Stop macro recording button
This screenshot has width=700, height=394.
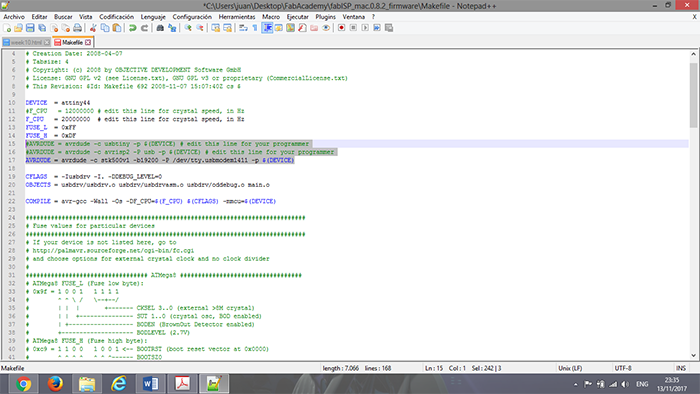(353, 28)
